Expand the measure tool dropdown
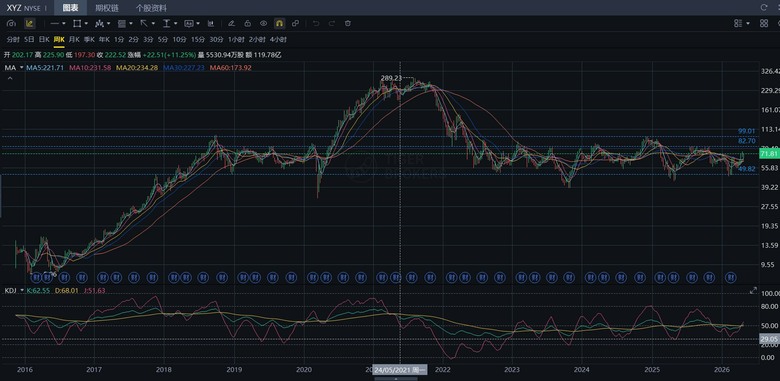Viewport: 780px width, 381px height. [176, 23]
